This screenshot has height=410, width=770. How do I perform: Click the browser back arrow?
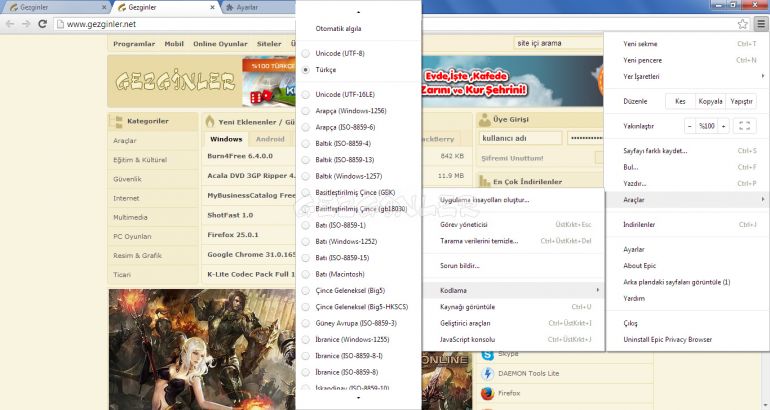pos(10,24)
